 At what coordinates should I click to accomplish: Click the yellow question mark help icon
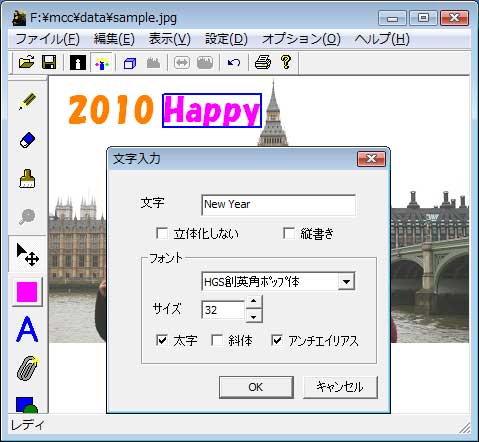click(286, 62)
